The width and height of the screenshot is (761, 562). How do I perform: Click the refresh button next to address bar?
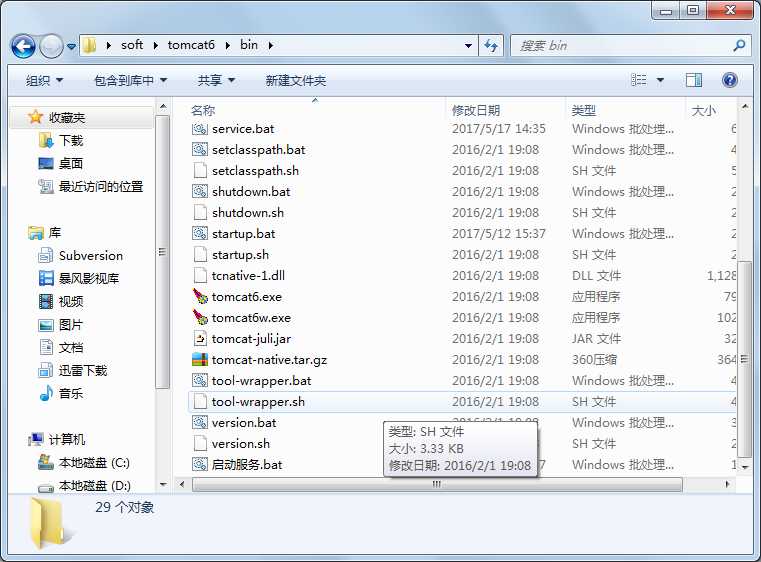[491, 46]
